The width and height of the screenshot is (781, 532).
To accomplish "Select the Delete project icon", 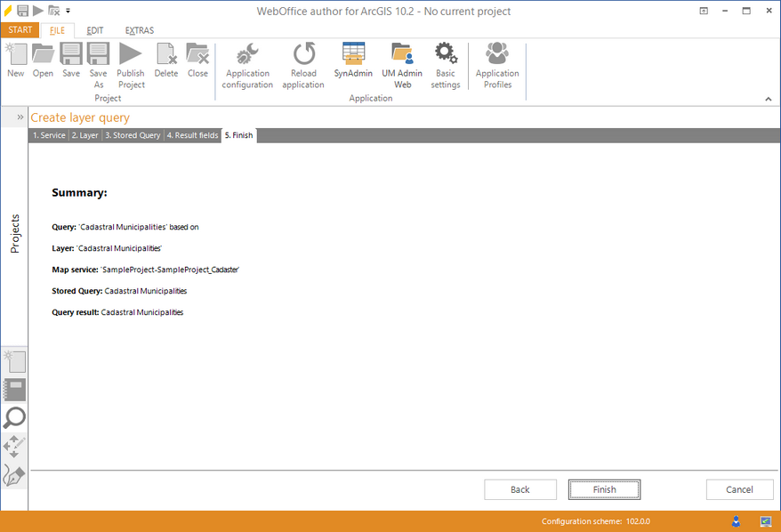I will tap(165, 64).
